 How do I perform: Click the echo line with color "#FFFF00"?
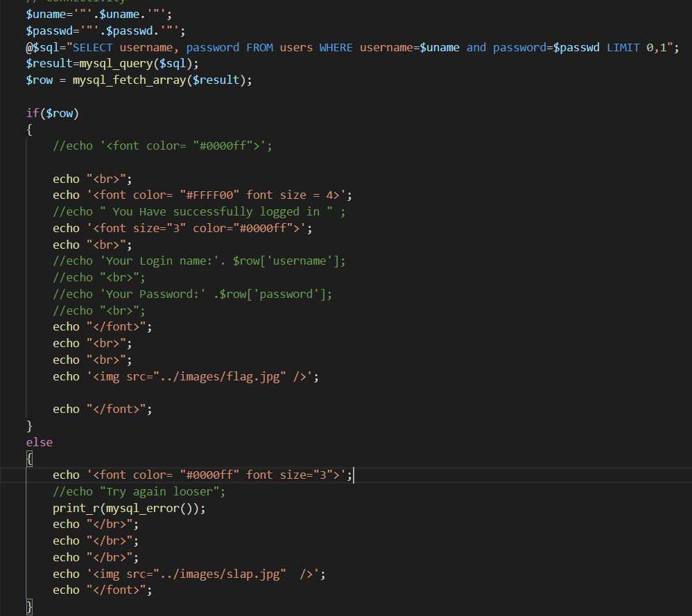pos(202,195)
